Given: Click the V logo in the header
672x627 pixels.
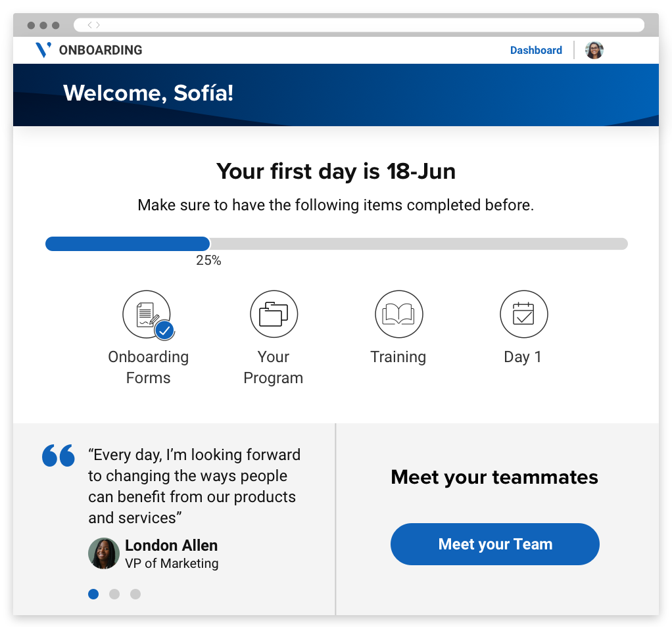Looking at the screenshot, I should (x=43, y=50).
